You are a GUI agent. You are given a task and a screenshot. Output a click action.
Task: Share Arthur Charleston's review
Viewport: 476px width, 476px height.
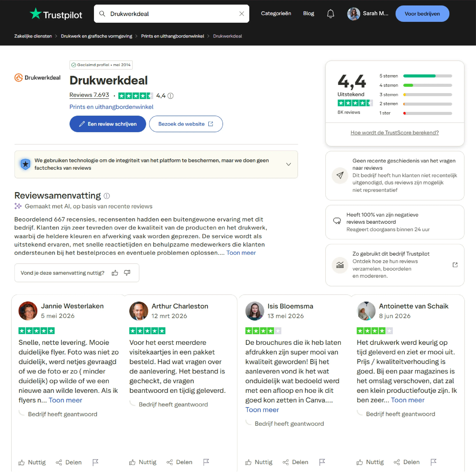click(x=179, y=462)
